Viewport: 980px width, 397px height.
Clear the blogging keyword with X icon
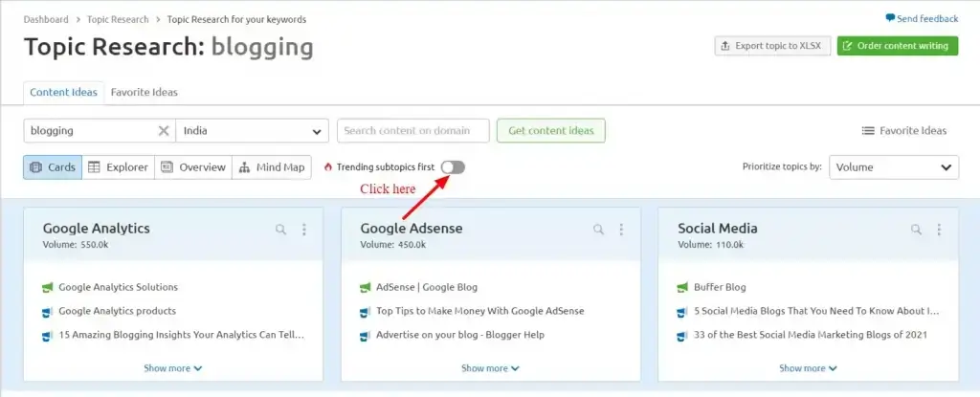(x=163, y=131)
